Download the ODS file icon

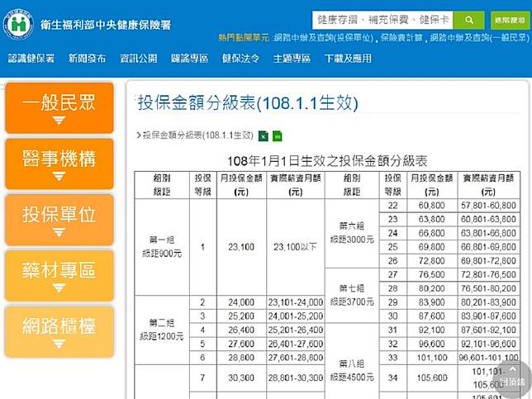(x=278, y=135)
